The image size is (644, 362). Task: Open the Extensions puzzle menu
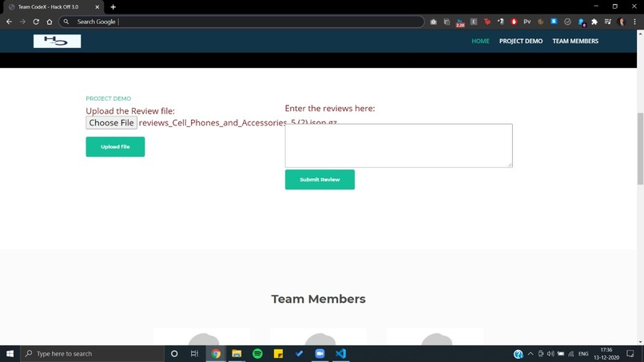594,22
